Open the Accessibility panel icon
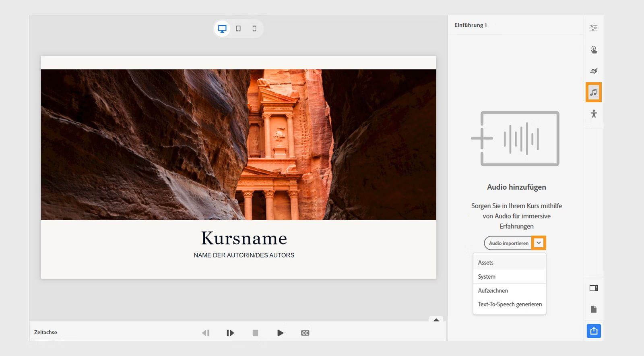This screenshot has height=356, width=644. 593,114
